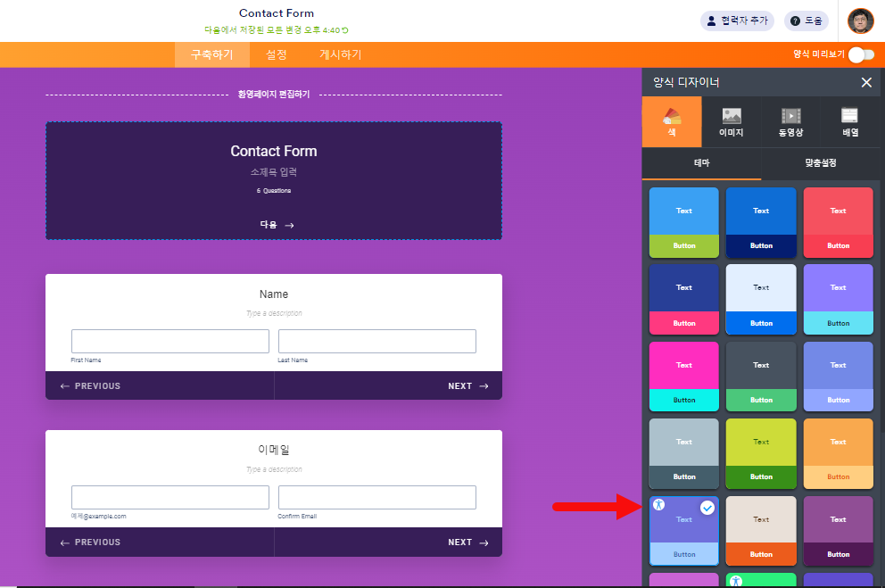Screen dimensions: 885x588
Task: Select the light blue theme with green button
Action: [x=683, y=223]
